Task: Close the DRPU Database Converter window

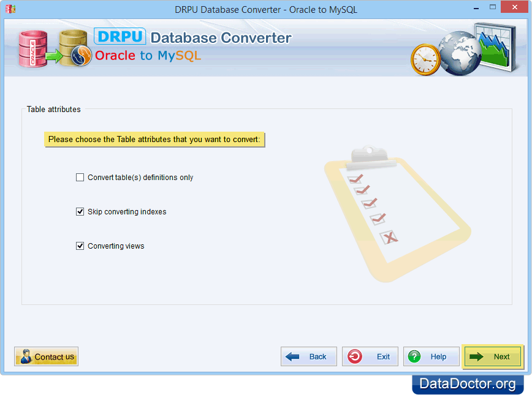Action: (514, 7)
